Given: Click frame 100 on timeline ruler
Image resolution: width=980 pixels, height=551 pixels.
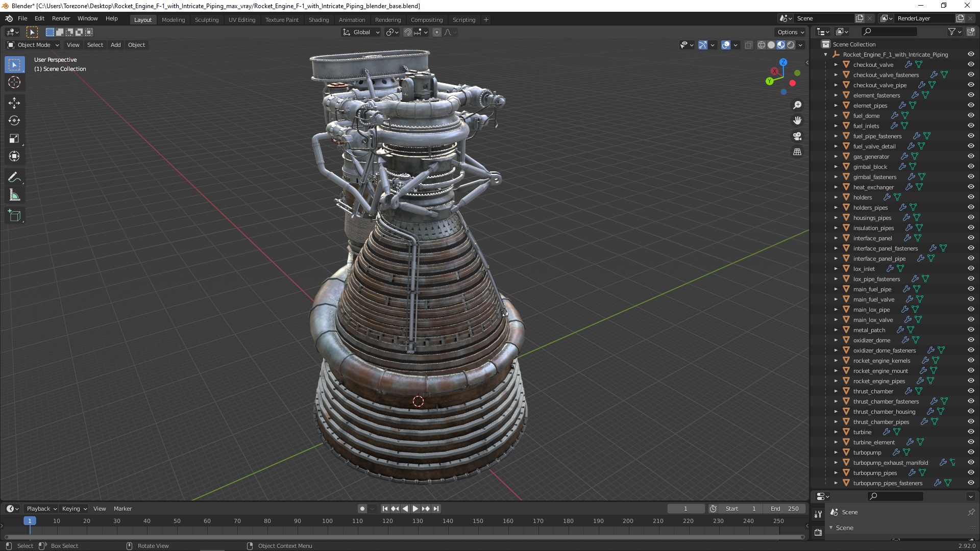Looking at the screenshot, I should coord(327,521).
